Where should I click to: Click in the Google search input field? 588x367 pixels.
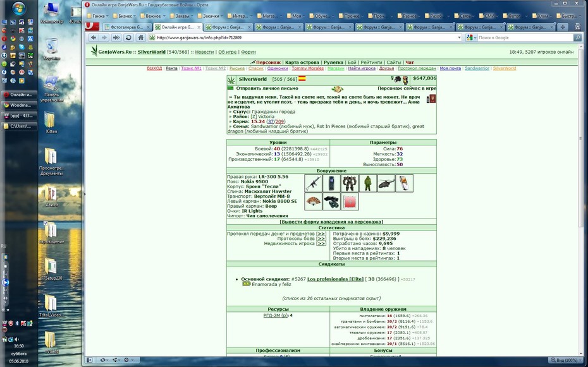pyautogui.click(x=525, y=38)
